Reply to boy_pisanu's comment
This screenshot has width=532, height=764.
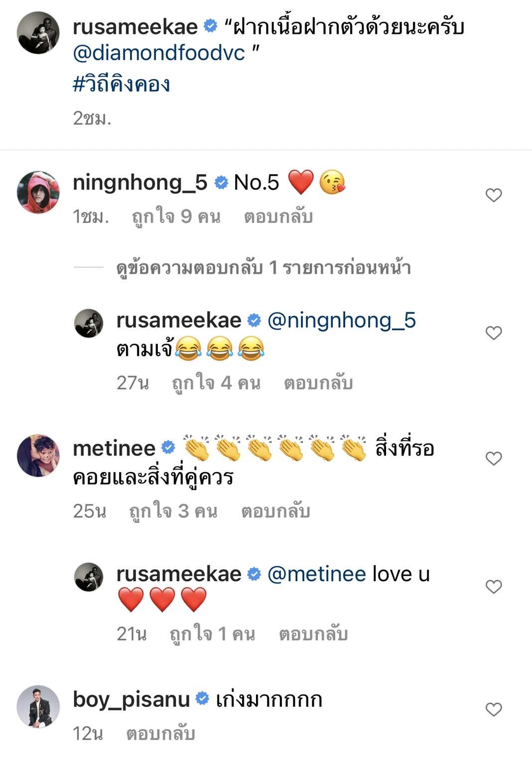tap(160, 733)
